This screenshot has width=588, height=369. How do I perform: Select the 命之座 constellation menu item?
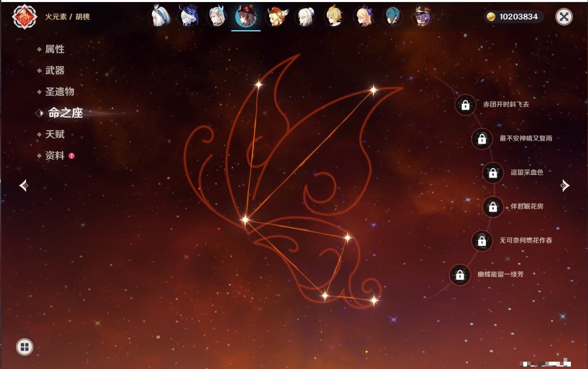(x=65, y=113)
